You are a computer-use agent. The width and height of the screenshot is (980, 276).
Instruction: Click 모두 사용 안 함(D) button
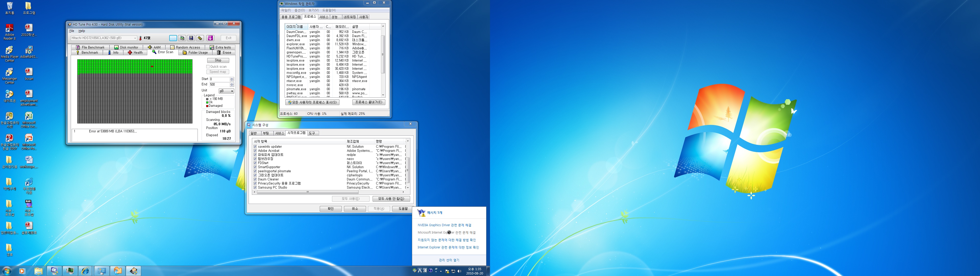391,199
